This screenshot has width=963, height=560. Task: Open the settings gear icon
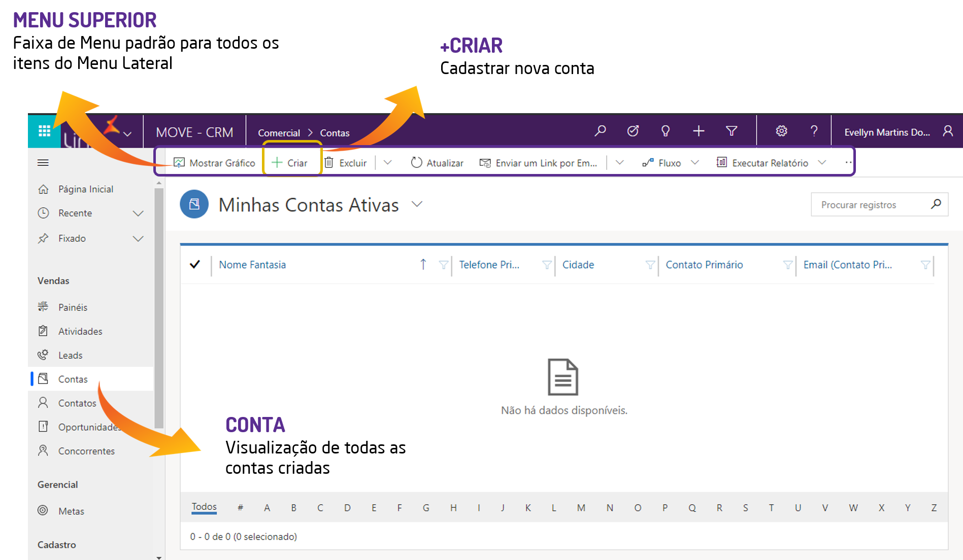pos(781,131)
